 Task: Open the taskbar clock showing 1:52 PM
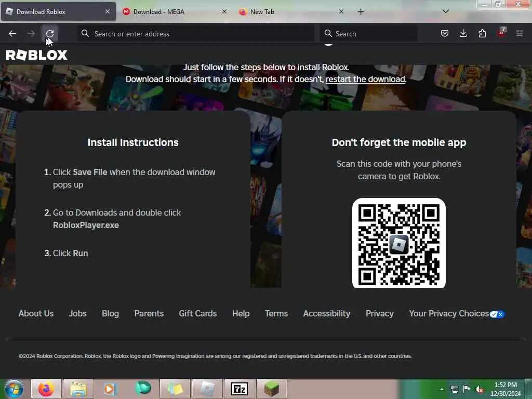pyautogui.click(x=506, y=389)
